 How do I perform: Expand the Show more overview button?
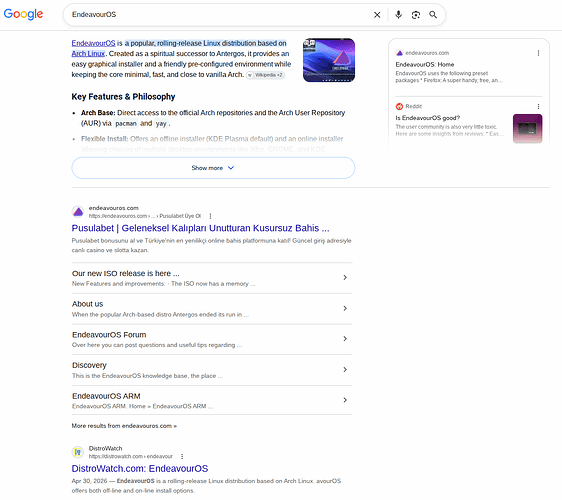click(x=213, y=168)
